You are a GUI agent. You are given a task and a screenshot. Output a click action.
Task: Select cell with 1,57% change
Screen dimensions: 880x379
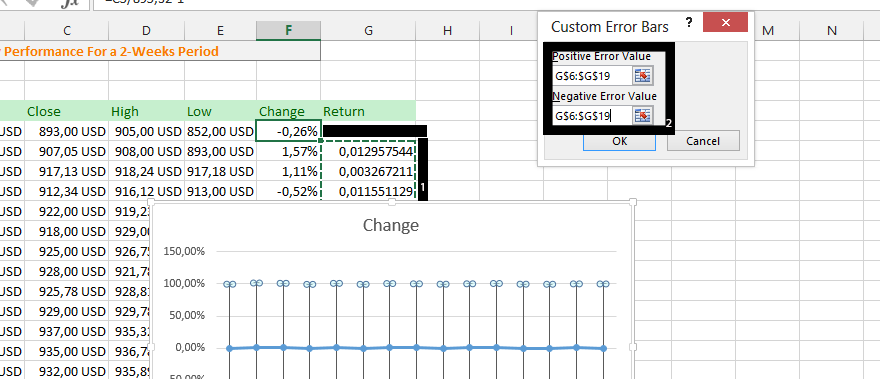[288, 151]
